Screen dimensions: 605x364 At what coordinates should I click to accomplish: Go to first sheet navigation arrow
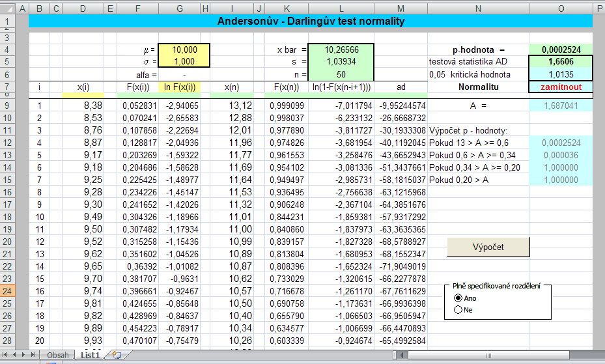click(5, 355)
